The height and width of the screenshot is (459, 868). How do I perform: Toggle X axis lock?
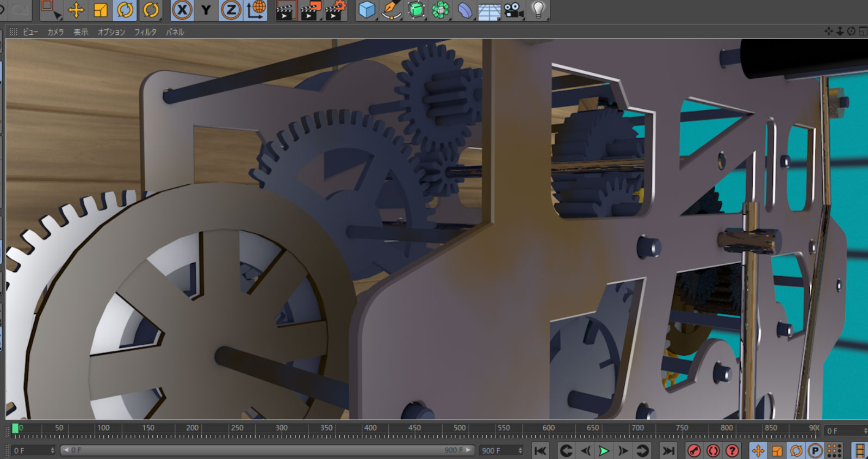182,10
